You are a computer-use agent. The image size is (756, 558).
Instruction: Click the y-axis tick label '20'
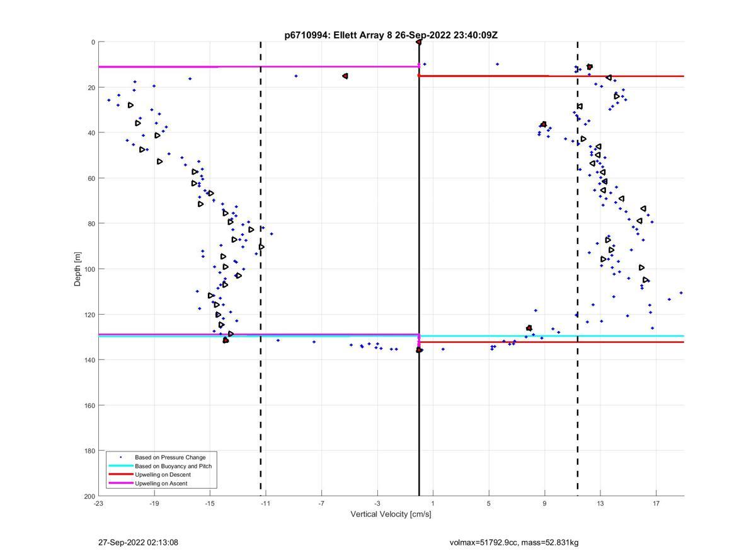[x=91, y=88]
